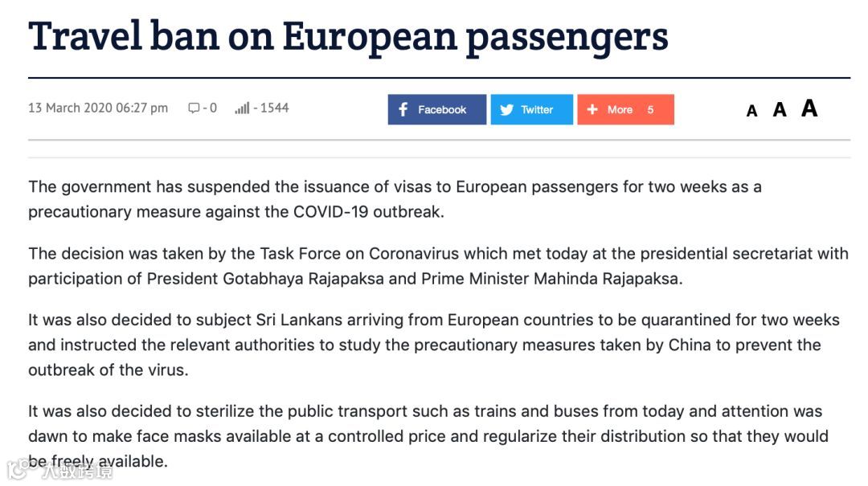Click the headline Travel ban on European passengers
Image resolution: width=868 pixels, height=486 pixels.
348,36
